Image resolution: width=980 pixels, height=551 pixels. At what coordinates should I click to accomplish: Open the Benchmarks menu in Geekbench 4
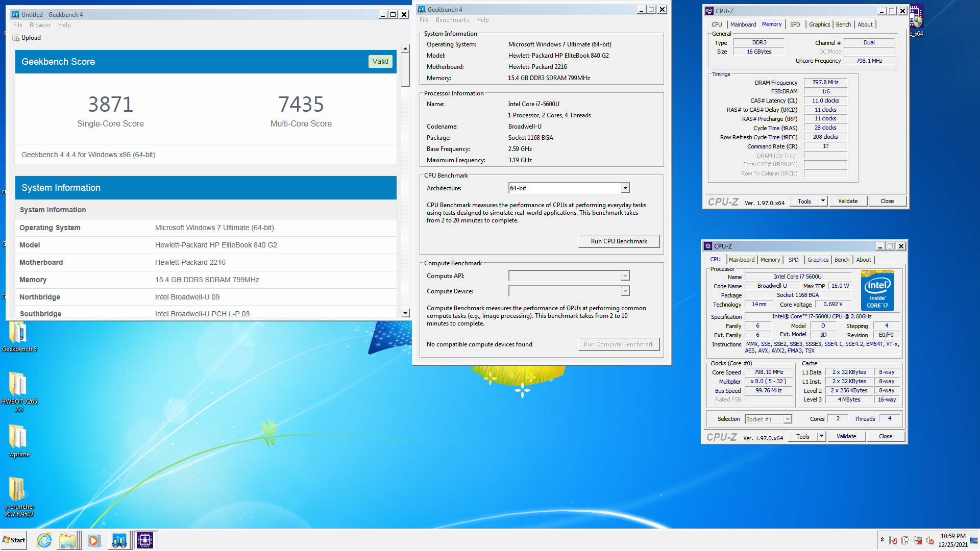click(452, 20)
